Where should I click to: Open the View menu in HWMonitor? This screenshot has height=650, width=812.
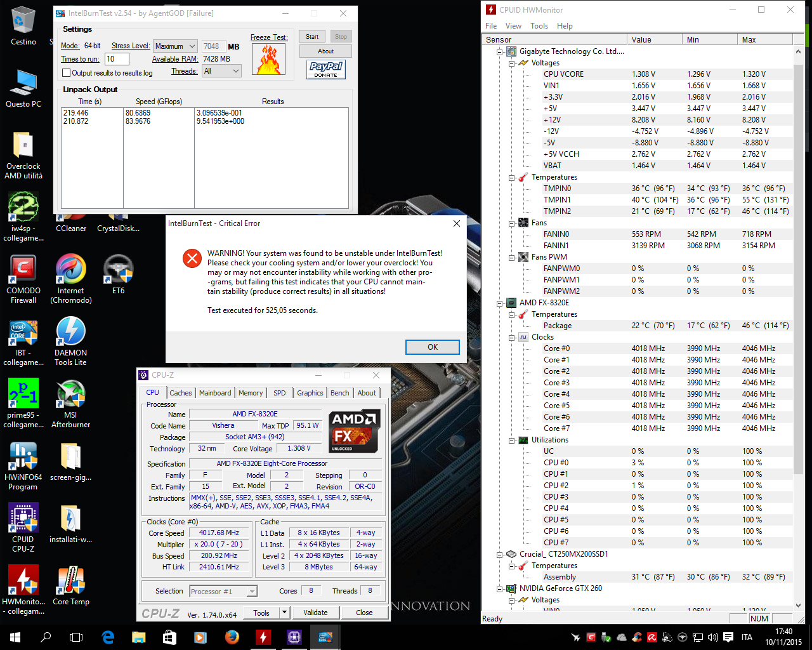point(513,26)
